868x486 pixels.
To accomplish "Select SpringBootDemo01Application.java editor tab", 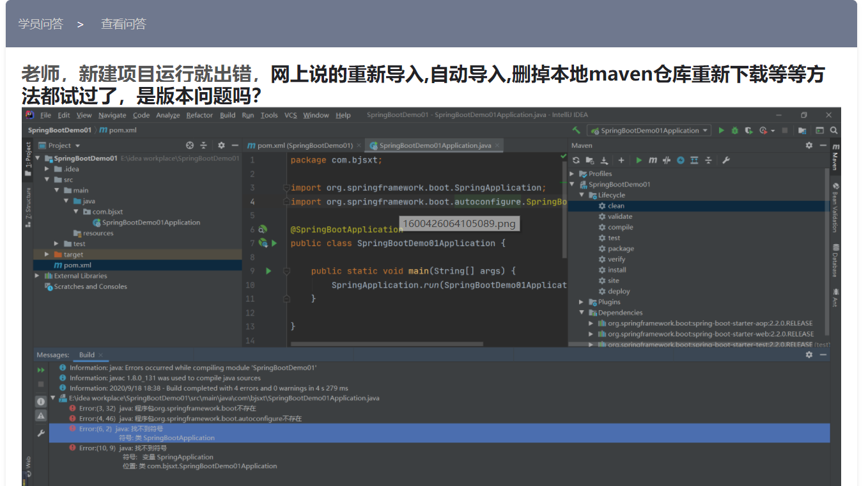I will 435,145.
